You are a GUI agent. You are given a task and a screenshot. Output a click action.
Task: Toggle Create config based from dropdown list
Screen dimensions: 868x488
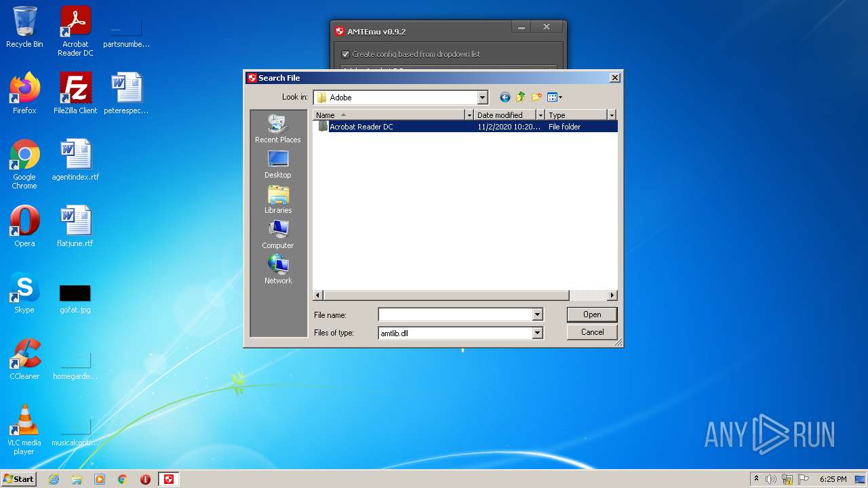tap(345, 54)
